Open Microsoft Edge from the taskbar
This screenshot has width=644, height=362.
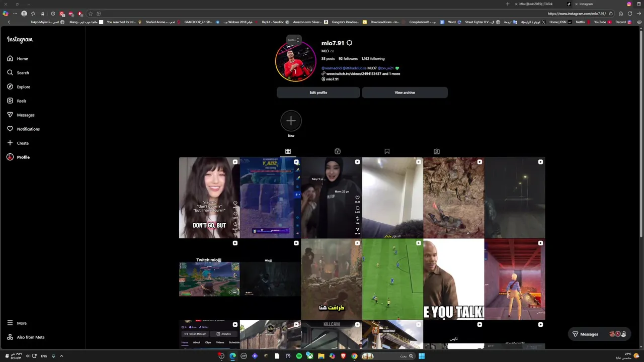232,356
